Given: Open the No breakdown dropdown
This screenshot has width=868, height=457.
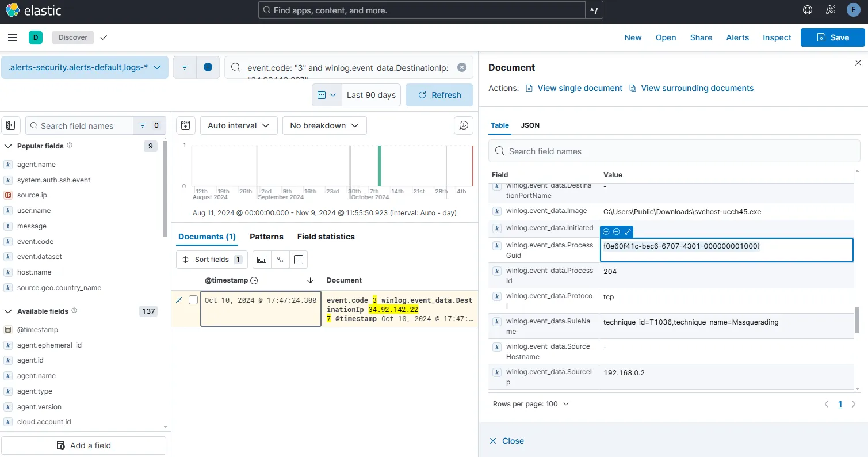Looking at the screenshot, I should point(324,125).
